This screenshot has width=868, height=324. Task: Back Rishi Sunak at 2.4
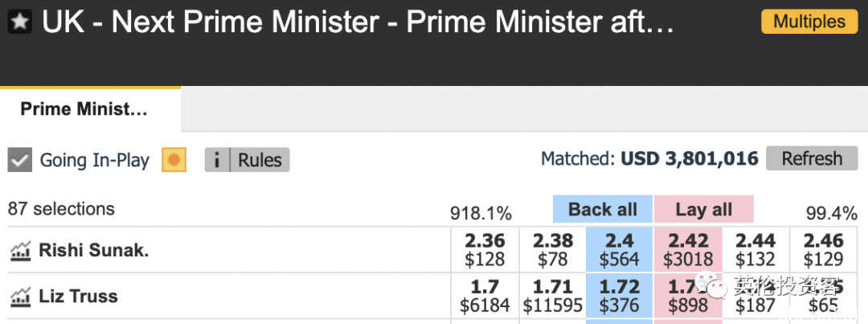tap(620, 250)
